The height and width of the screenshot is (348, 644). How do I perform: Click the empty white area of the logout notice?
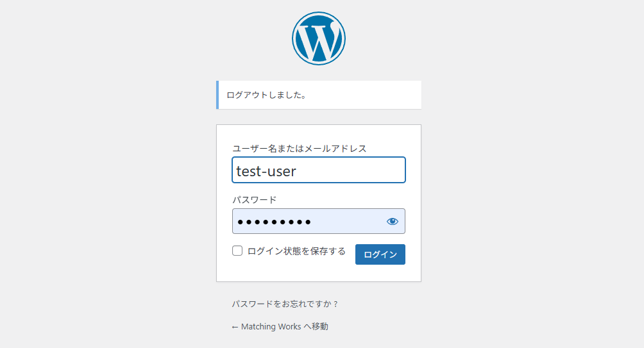372,95
